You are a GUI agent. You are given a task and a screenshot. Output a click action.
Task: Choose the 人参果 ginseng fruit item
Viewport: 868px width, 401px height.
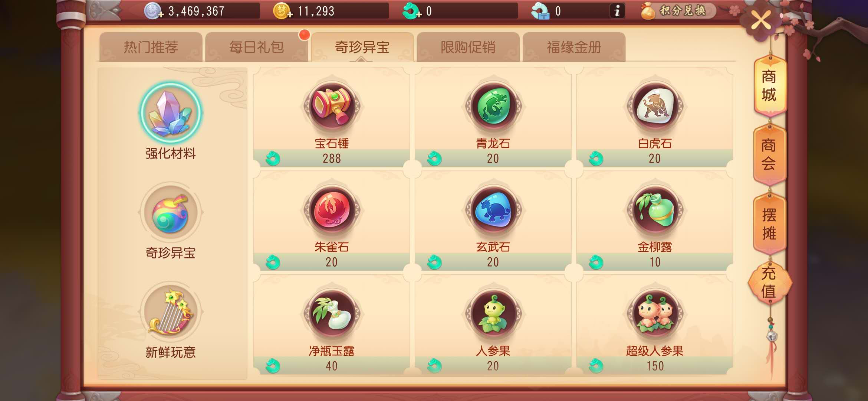(493, 325)
